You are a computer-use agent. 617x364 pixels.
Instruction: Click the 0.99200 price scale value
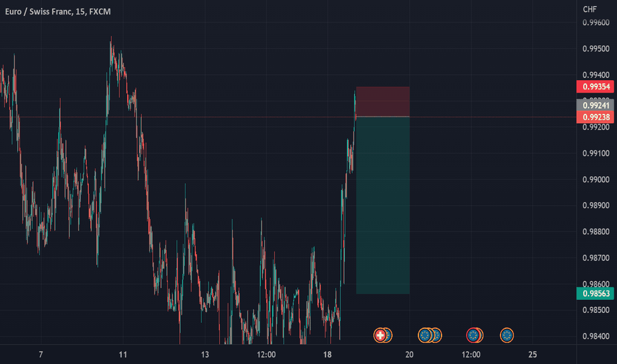click(x=596, y=127)
